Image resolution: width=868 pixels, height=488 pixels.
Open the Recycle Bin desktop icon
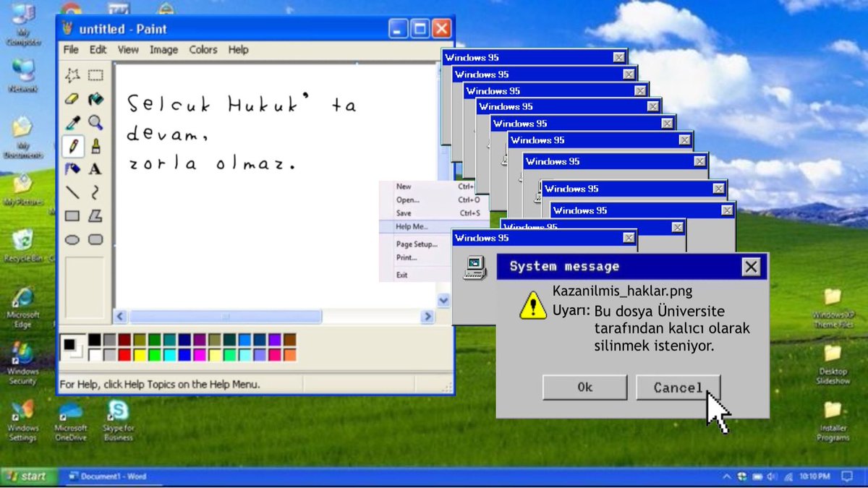(22, 247)
